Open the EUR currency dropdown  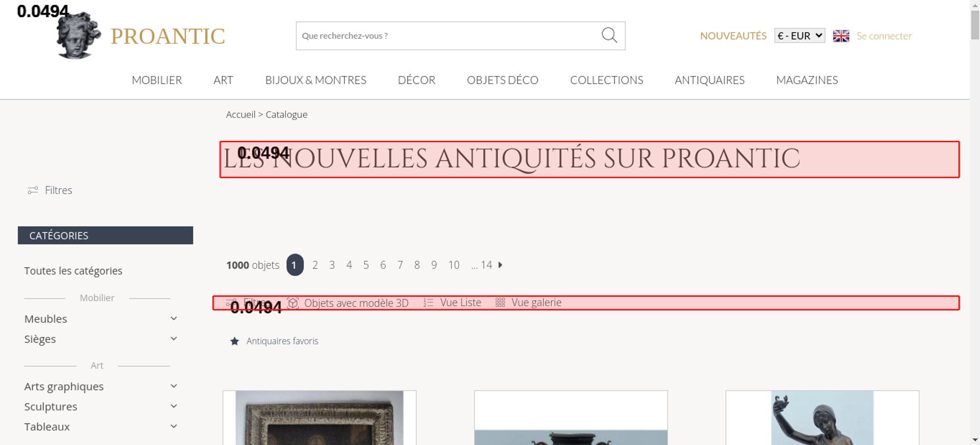[x=799, y=36]
